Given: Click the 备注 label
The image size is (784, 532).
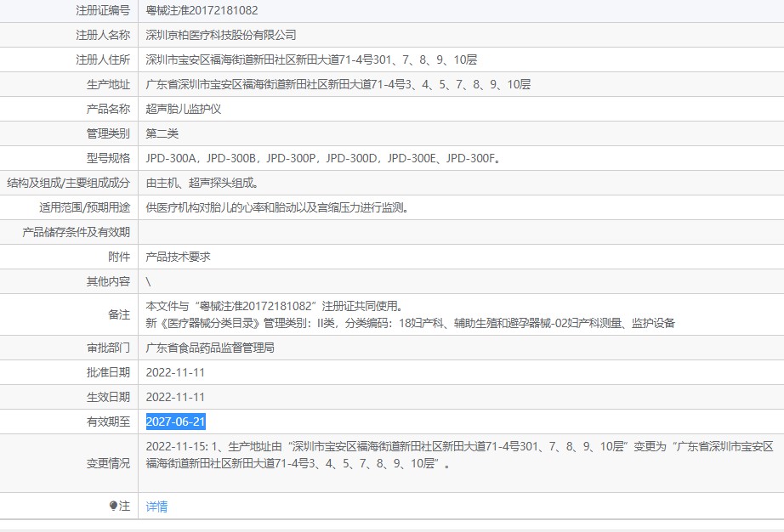Looking at the screenshot, I should [119, 314].
